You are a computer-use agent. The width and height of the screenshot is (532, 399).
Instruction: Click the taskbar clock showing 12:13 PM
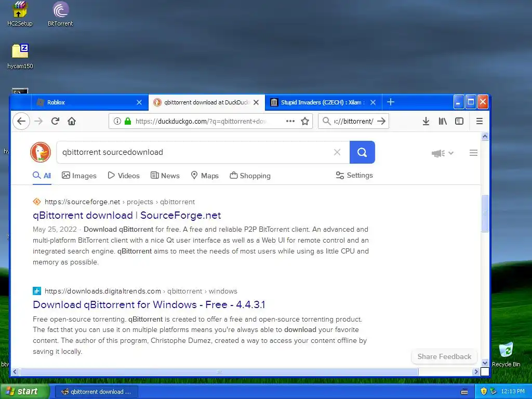[513, 392]
